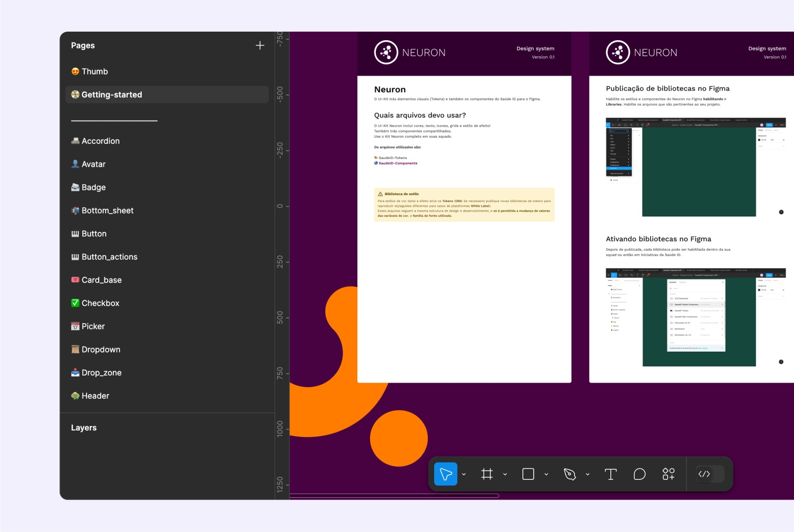Select the Neuron heading on canvas

pyautogui.click(x=390, y=90)
